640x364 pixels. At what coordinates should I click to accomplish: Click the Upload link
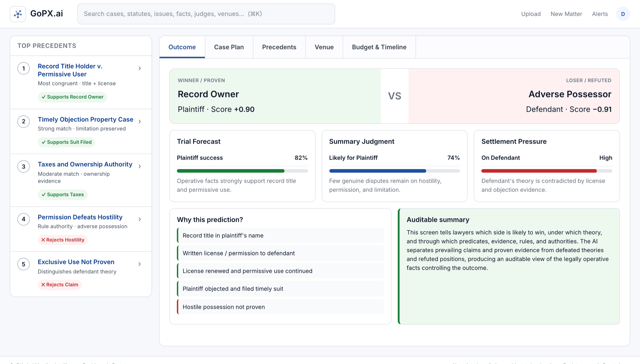[531, 14]
